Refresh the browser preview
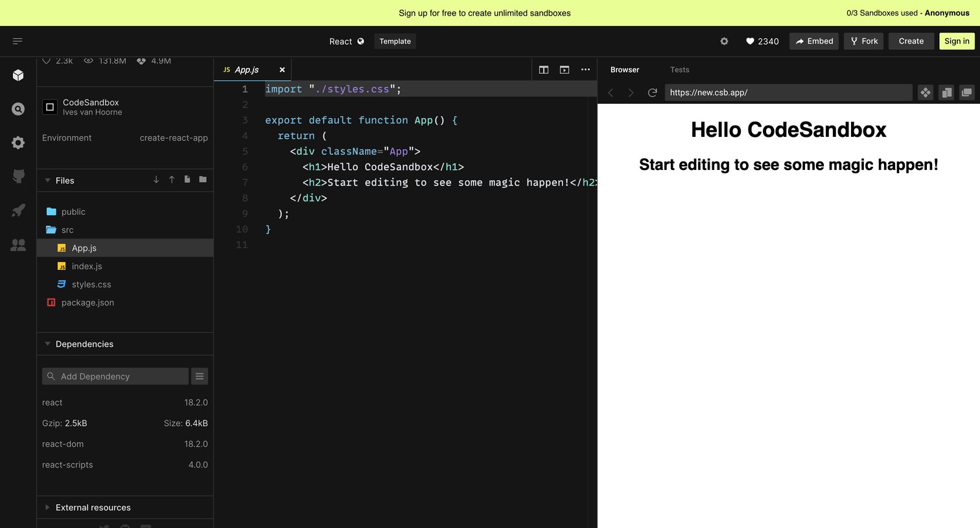Screen dimensions: 980x528 coord(653,93)
